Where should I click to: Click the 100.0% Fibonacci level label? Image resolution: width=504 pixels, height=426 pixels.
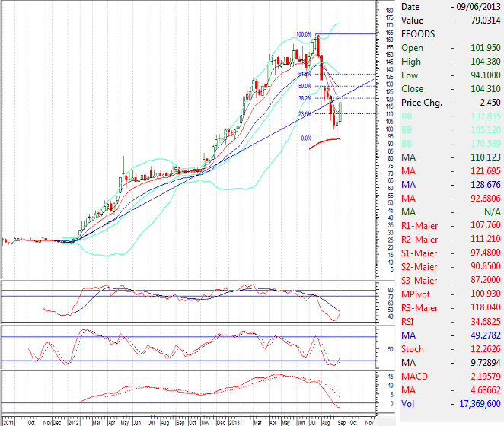[x=305, y=34]
